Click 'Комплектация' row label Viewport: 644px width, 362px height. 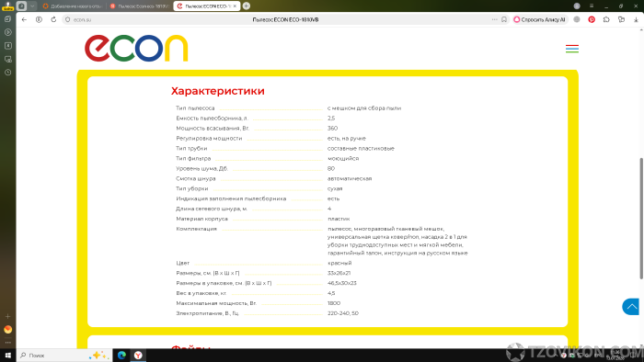click(x=196, y=229)
